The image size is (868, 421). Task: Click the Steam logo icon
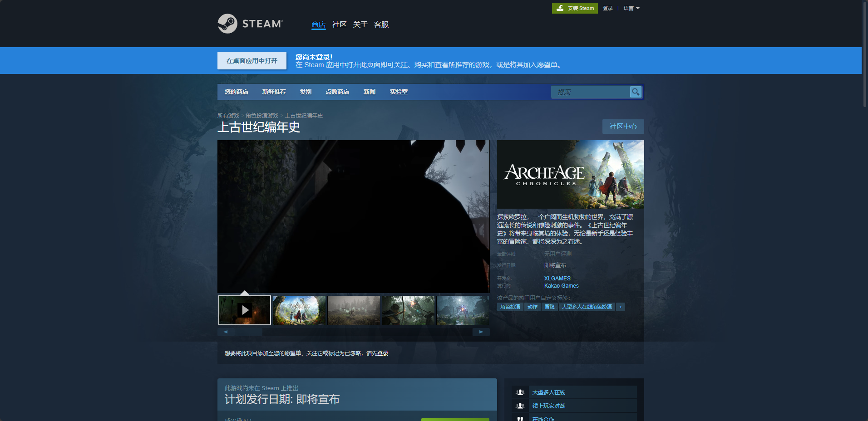pyautogui.click(x=227, y=24)
